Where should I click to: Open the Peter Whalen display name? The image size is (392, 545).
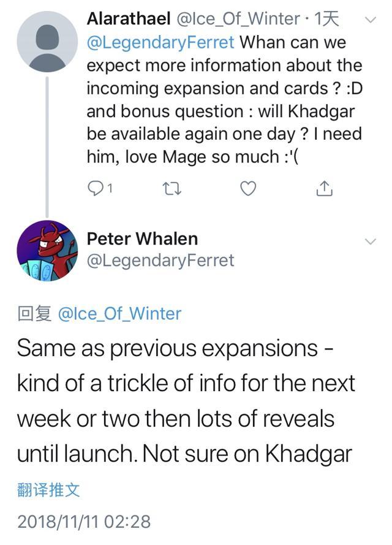coord(142,238)
